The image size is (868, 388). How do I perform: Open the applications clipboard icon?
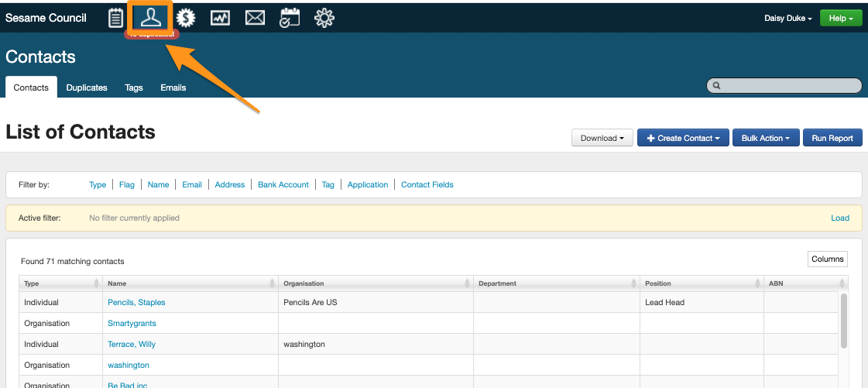click(x=115, y=17)
